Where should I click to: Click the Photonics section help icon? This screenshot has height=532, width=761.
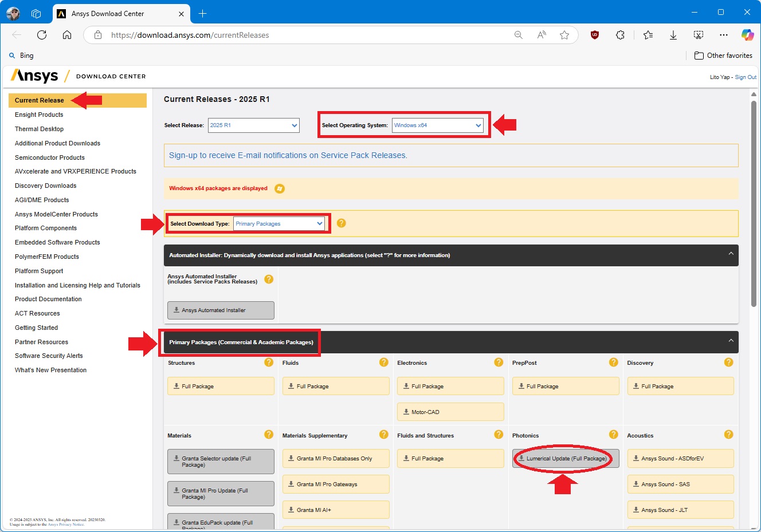[x=613, y=435]
